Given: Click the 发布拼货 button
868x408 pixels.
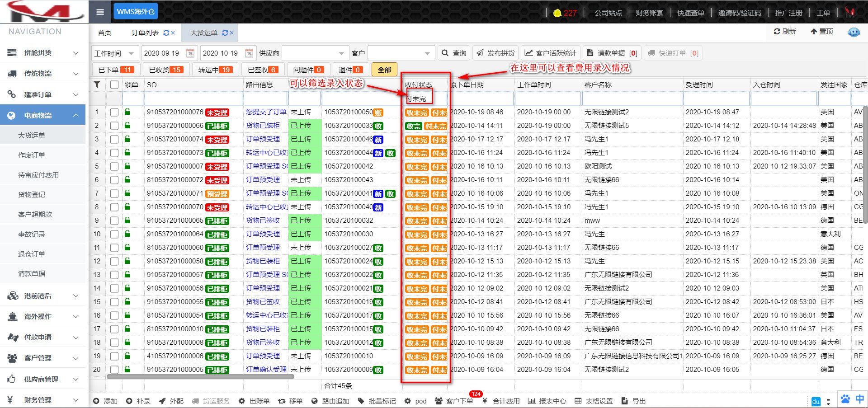Looking at the screenshot, I should [495, 53].
